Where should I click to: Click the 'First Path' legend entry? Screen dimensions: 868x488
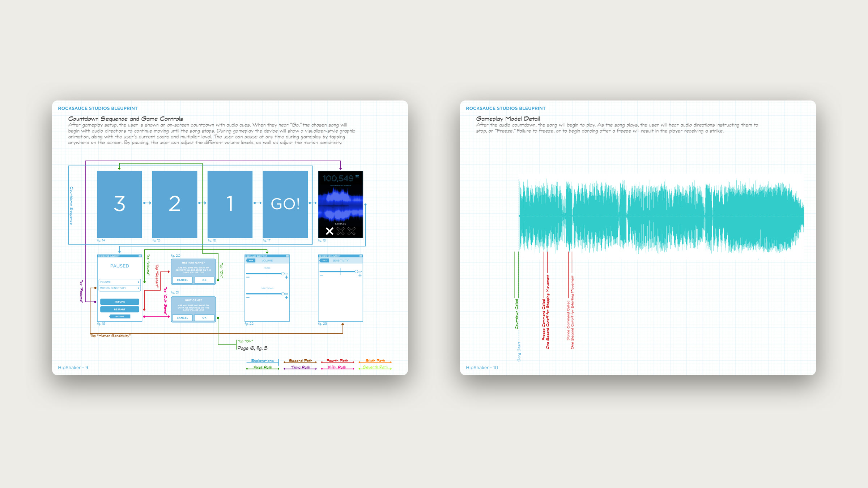(263, 367)
